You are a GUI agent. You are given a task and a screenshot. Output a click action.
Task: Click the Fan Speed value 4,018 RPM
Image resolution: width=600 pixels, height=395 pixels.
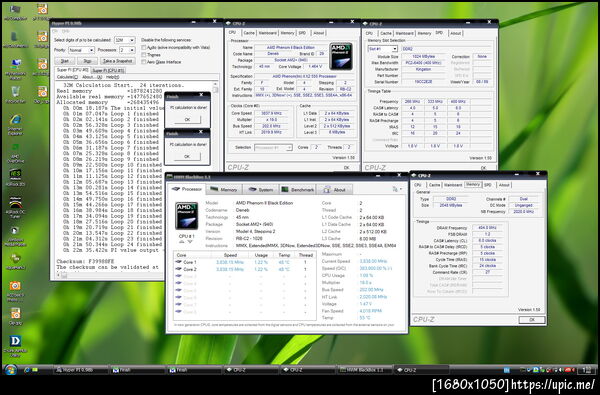(x=371, y=311)
